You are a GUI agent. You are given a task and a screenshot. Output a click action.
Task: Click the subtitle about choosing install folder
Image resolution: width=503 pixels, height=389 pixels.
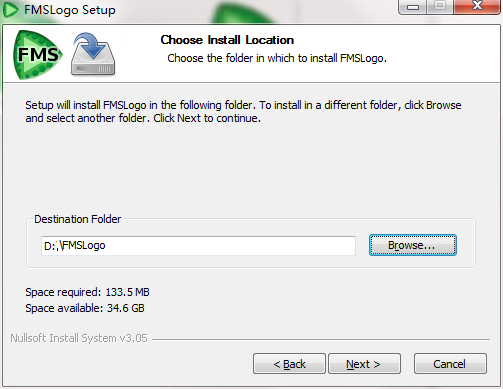point(277,58)
